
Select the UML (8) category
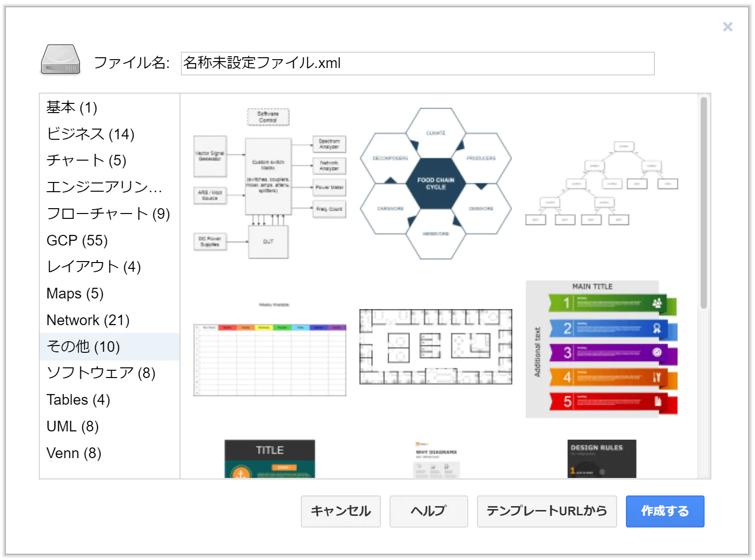[110, 427]
